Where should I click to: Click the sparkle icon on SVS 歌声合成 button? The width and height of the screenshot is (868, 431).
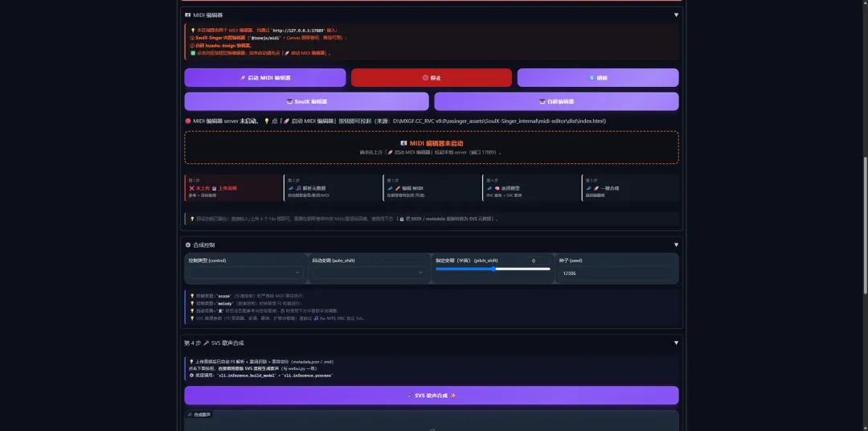pos(452,396)
